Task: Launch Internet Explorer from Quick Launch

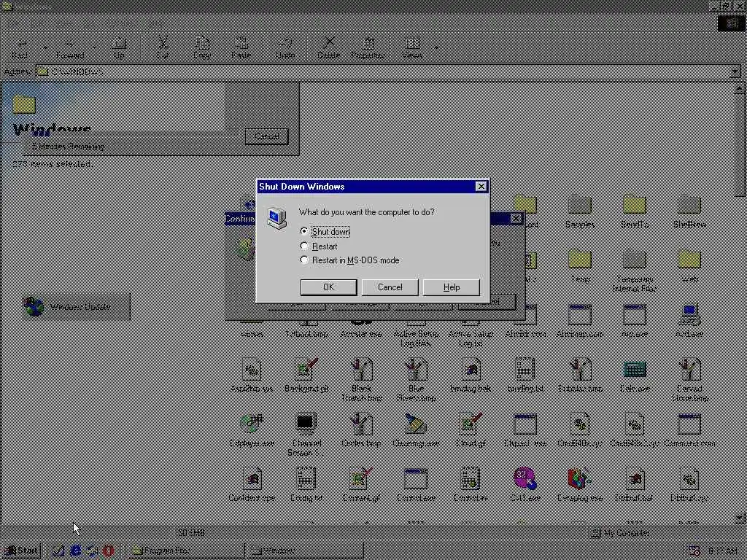Action: (x=75, y=551)
